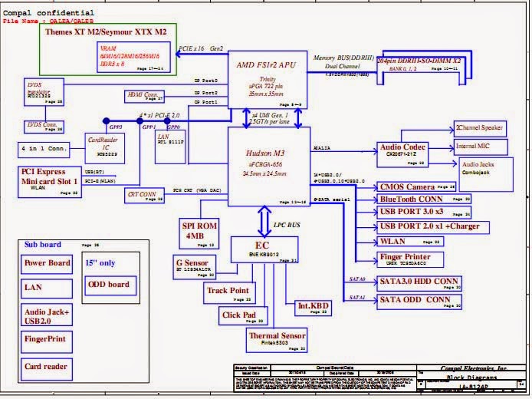Select the 'LA-8124P' document number
The height and width of the screenshot is (399, 532).
473,387
